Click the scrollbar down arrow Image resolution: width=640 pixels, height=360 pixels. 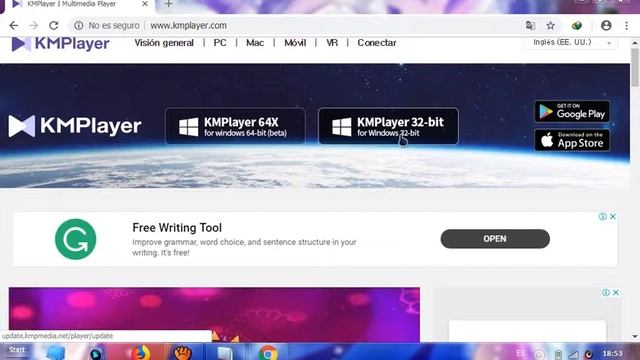pyautogui.click(x=635, y=337)
